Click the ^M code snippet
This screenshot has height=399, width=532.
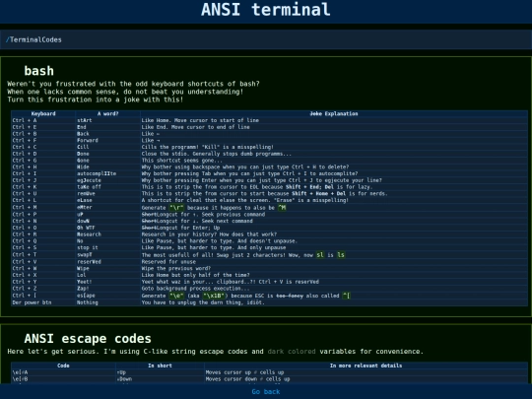pyautogui.click(x=282, y=207)
